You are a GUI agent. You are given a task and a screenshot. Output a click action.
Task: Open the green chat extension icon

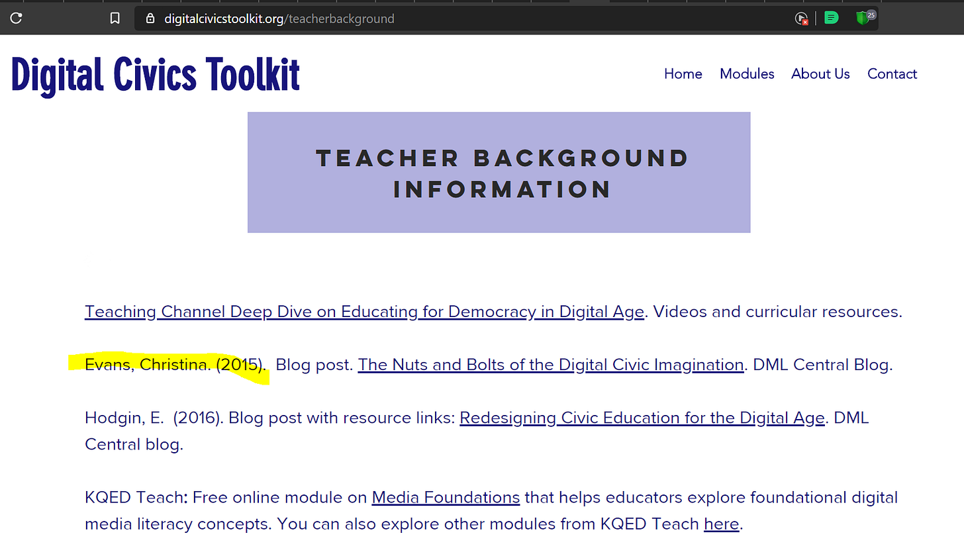pos(832,18)
